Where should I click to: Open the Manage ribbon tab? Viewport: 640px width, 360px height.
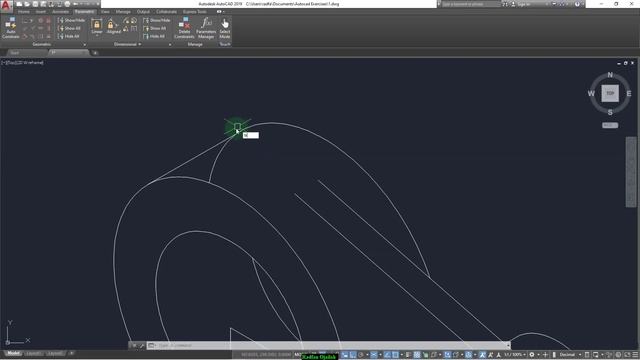click(x=123, y=12)
